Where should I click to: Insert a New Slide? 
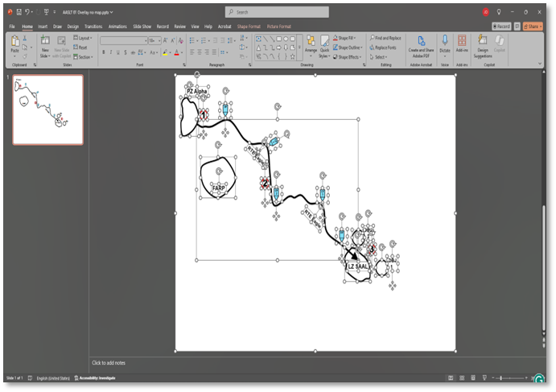[45, 42]
